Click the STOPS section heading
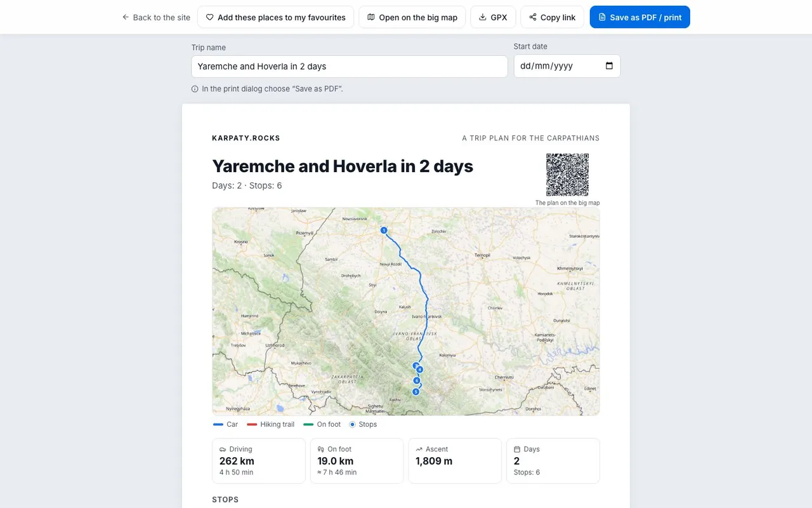 click(225, 500)
